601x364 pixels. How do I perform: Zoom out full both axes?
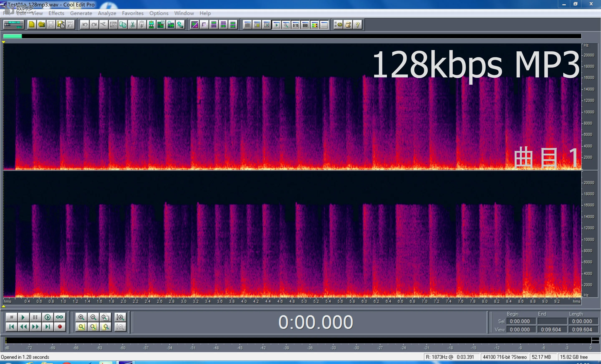(x=105, y=317)
